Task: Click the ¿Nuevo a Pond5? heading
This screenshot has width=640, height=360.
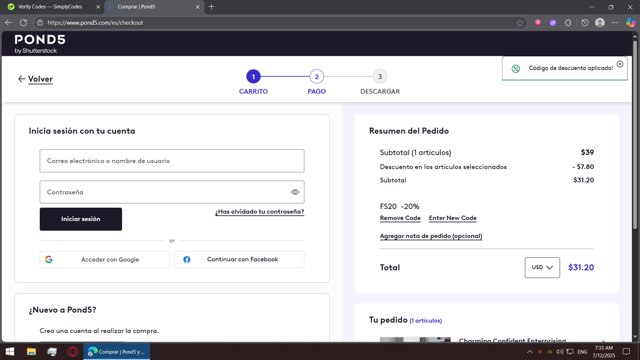Action: point(62,310)
